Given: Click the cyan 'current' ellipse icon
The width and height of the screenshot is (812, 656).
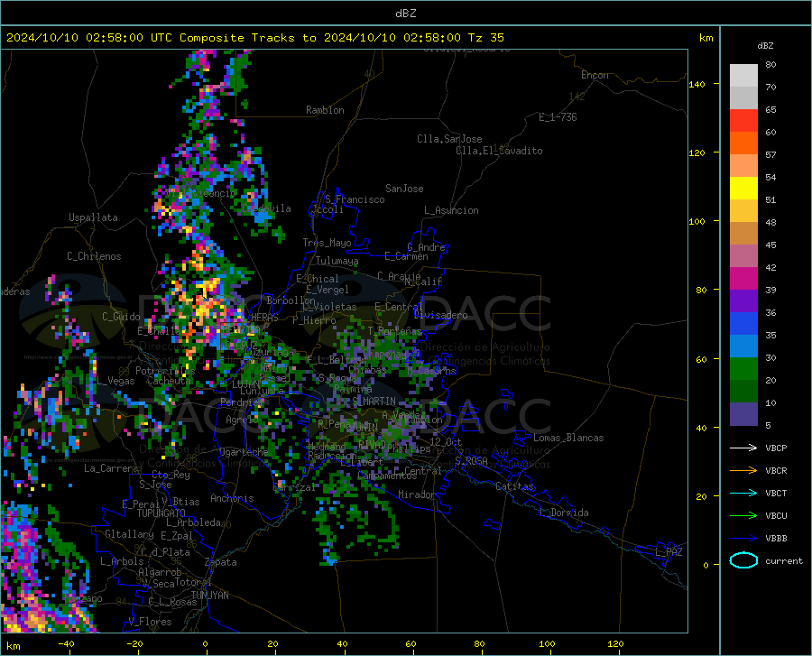Looking at the screenshot, I should 743,560.
